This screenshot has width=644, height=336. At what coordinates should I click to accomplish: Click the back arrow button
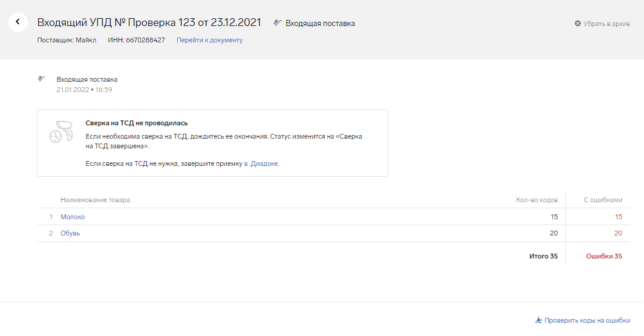coord(18,22)
